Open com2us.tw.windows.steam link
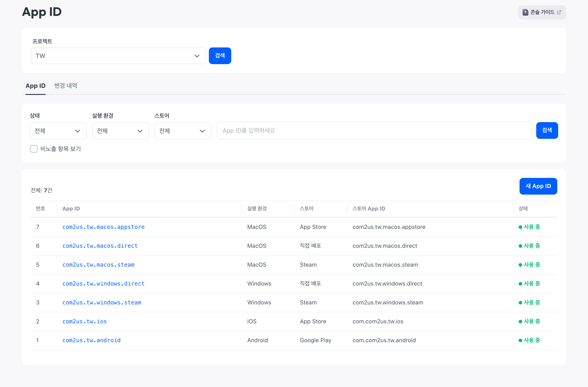The width and height of the screenshot is (588, 387). tap(102, 302)
